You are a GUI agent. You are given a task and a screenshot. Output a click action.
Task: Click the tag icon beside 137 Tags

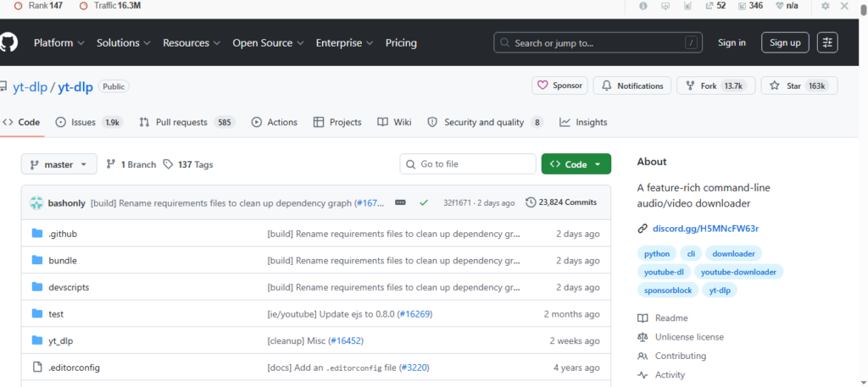point(169,164)
